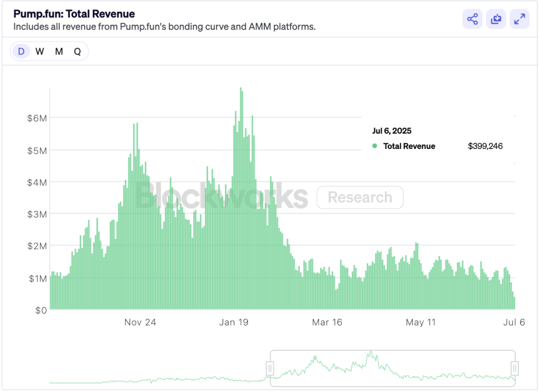Screen dimensions: 540x392
Task: Switch to W weekly interval
Action: tap(40, 51)
